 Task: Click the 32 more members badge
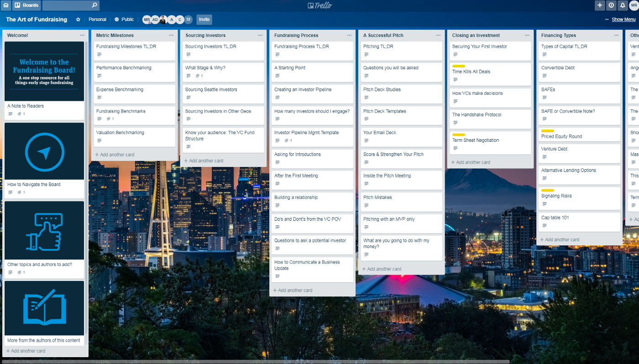coord(188,20)
